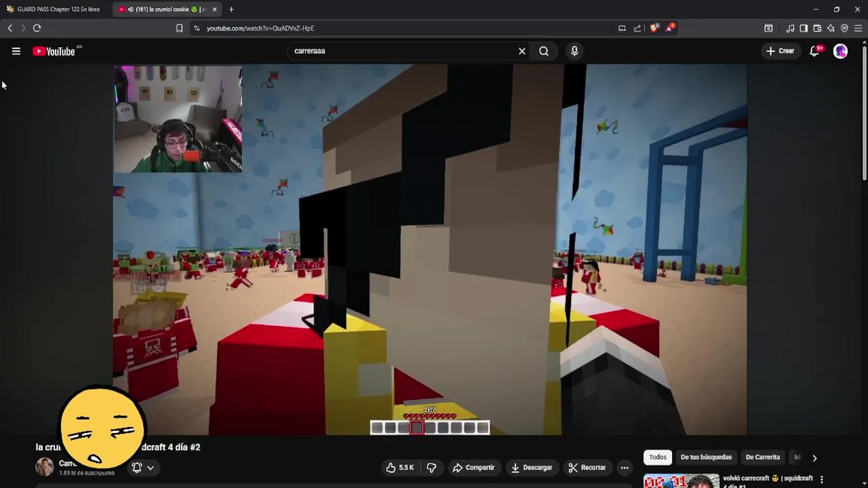Select the Todos filter chip
The image size is (868, 488).
pos(658,457)
